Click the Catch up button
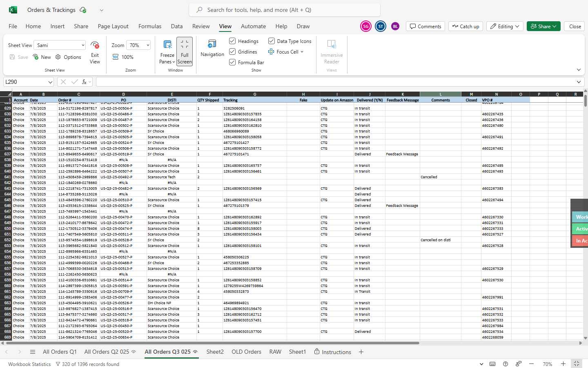 (x=465, y=26)
